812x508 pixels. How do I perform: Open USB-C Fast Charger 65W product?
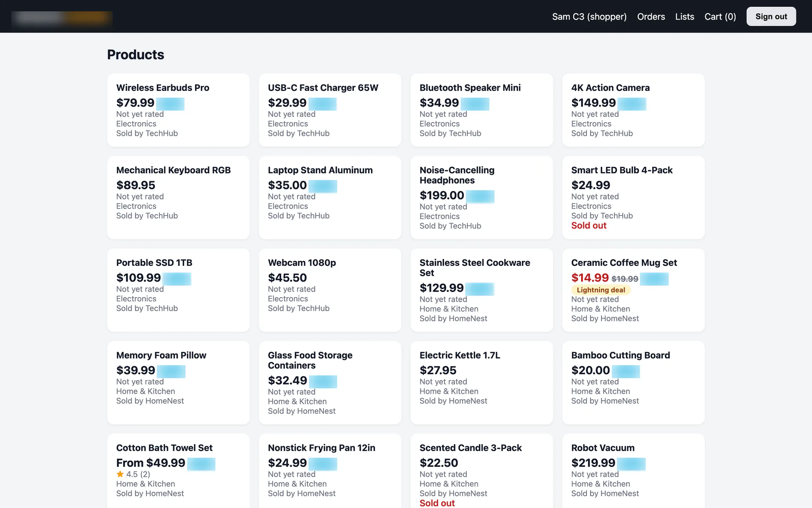(323, 88)
